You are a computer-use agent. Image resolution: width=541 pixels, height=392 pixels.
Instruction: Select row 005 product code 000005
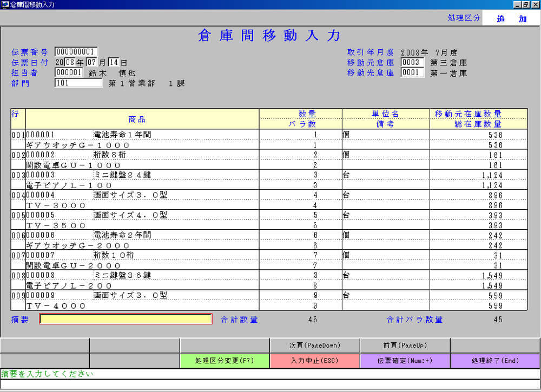click(41, 215)
